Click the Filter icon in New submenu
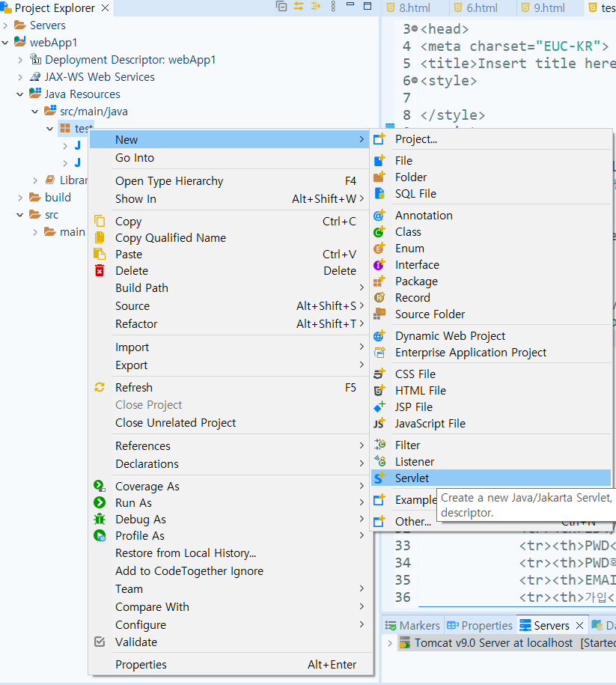The width and height of the screenshot is (616, 685). click(x=379, y=445)
